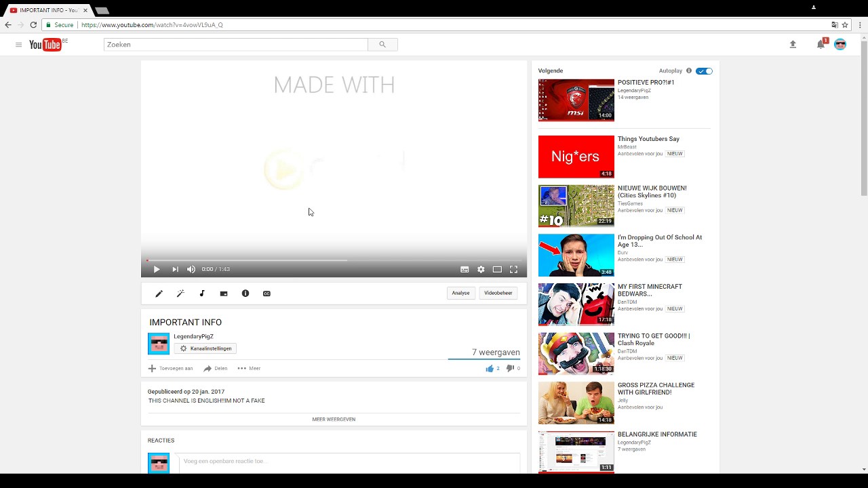Viewport: 868px width, 488px height.
Task: Click the channel avatar beside LegendaryPigZ
Action: pyautogui.click(x=159, y=344)
